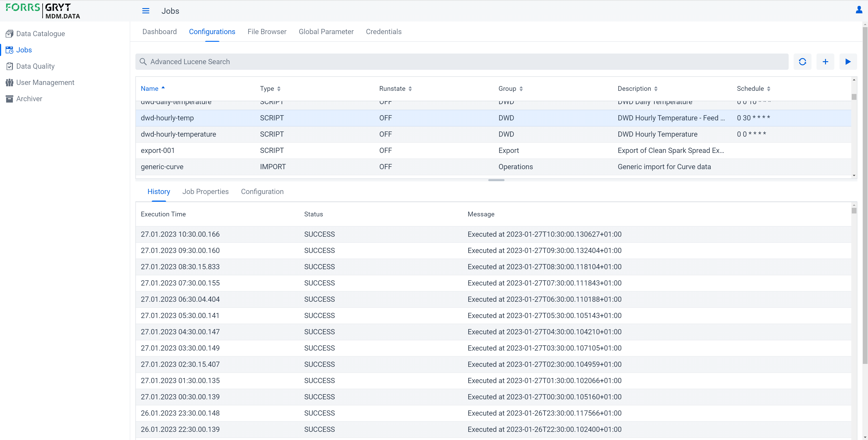The image size is (868, 440).
Task: Click the Archiver box icon
Action: 9,99
